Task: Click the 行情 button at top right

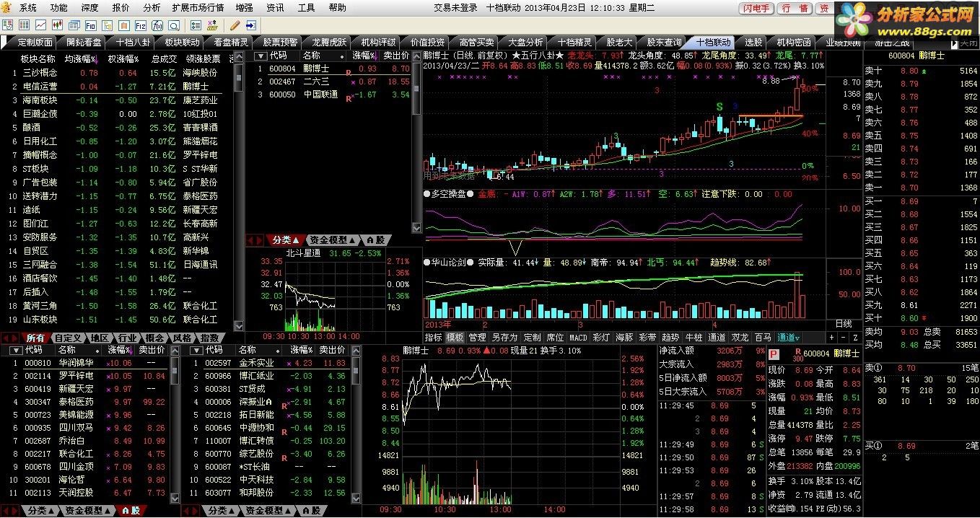Action: coord(794,8)
